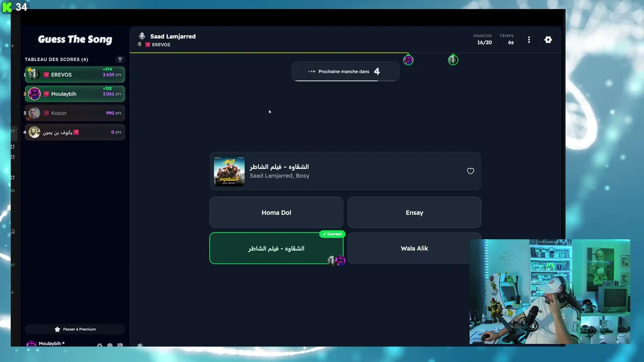Click the webcam overlay of the streamer
Screen dimensions: 644x362
[549, 292]
